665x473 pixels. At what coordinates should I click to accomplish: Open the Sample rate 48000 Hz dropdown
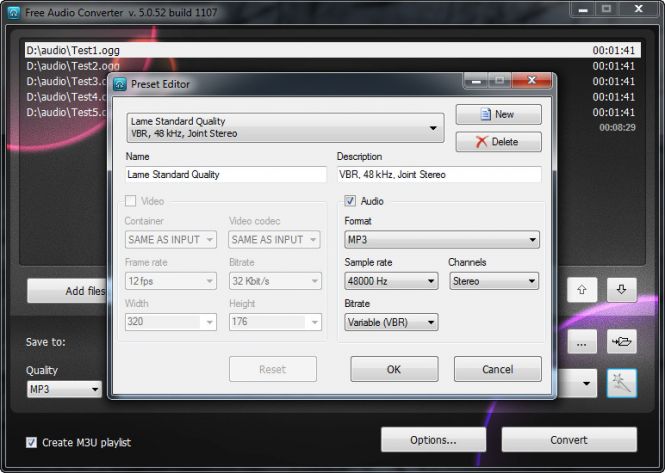tap(391, 281)
